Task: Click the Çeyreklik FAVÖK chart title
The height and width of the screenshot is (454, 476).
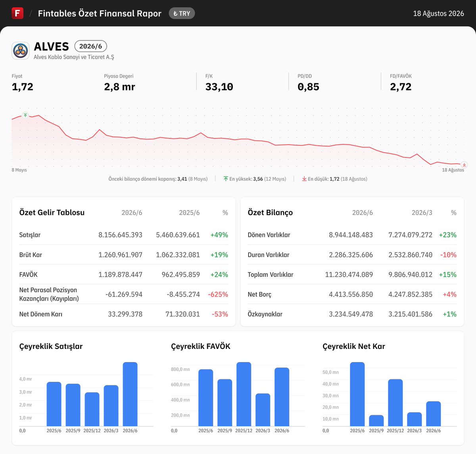Action: click(x=201, y=346)
